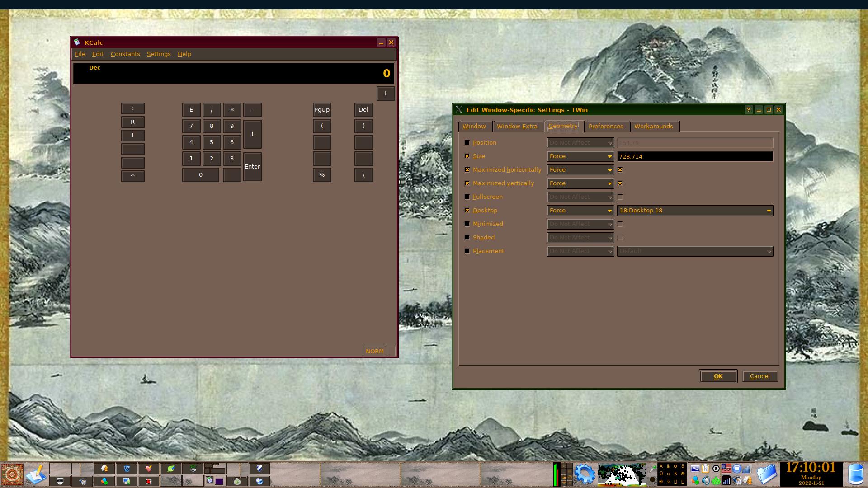Insert the ß character from the character applet
The height and width of the screenshot is (488, 868).
(x=675, y=474)
